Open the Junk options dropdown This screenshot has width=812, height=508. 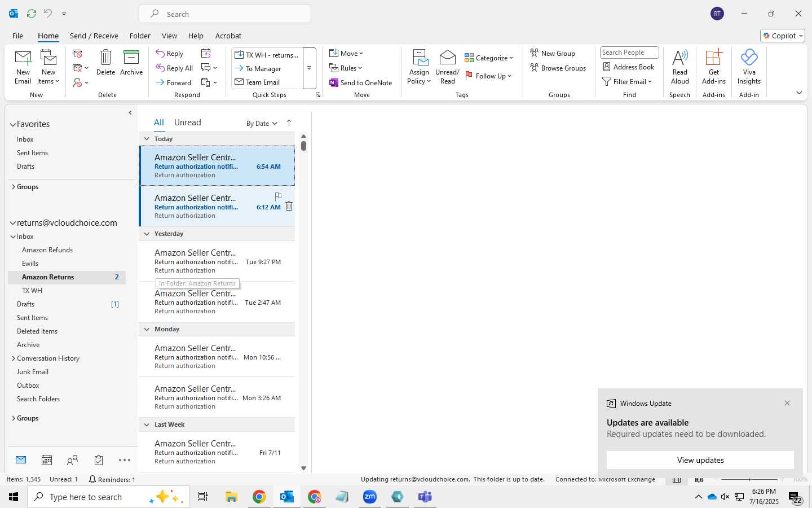click(81, 83)
